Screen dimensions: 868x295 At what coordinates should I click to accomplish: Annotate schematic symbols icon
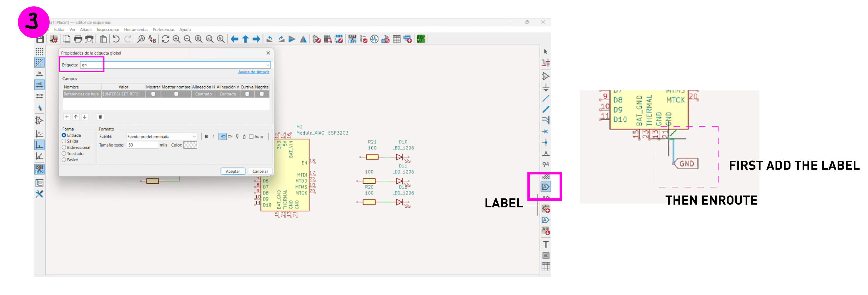click(x=352, y=39)
